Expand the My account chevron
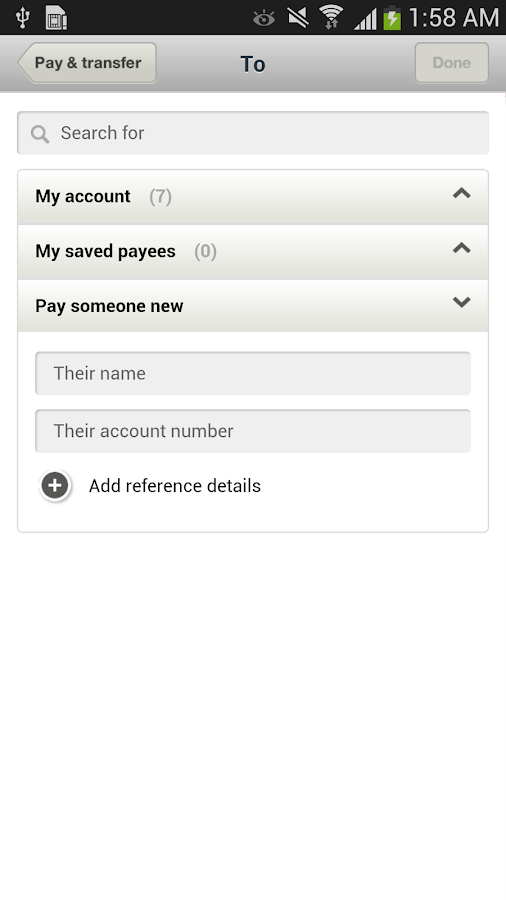The width and height of the screenshot is (506, 900). (x=462, y=193)
